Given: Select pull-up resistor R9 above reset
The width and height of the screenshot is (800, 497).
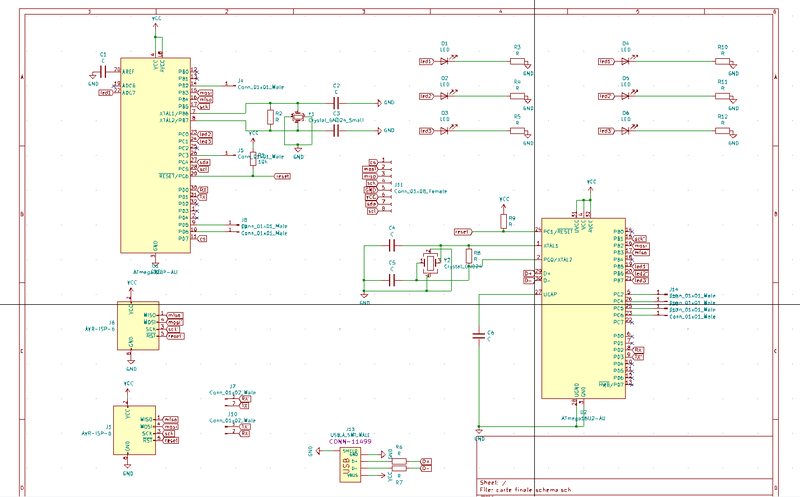Looking at the screenshot, I should (x=504, y=221).
